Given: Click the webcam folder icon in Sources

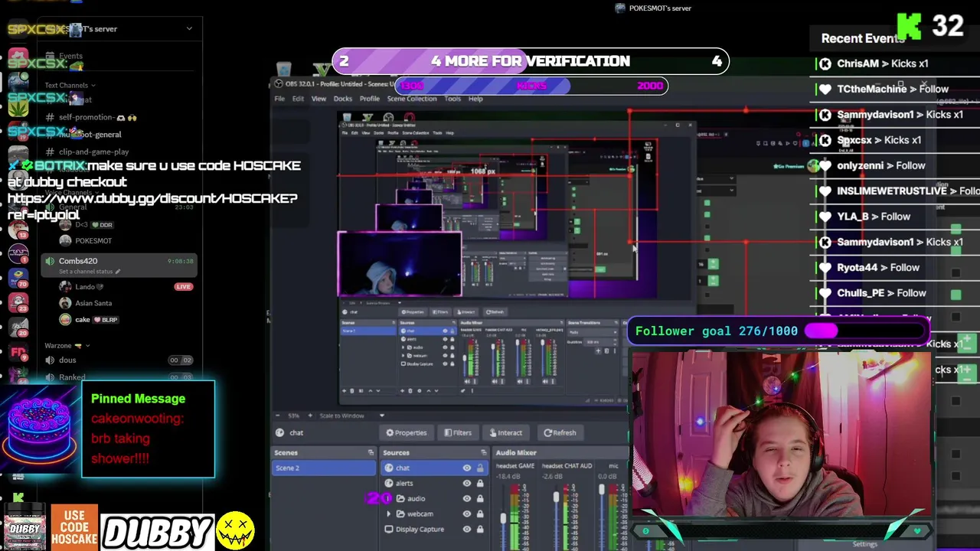Looking at the screenshot, I should pos(400,514).
